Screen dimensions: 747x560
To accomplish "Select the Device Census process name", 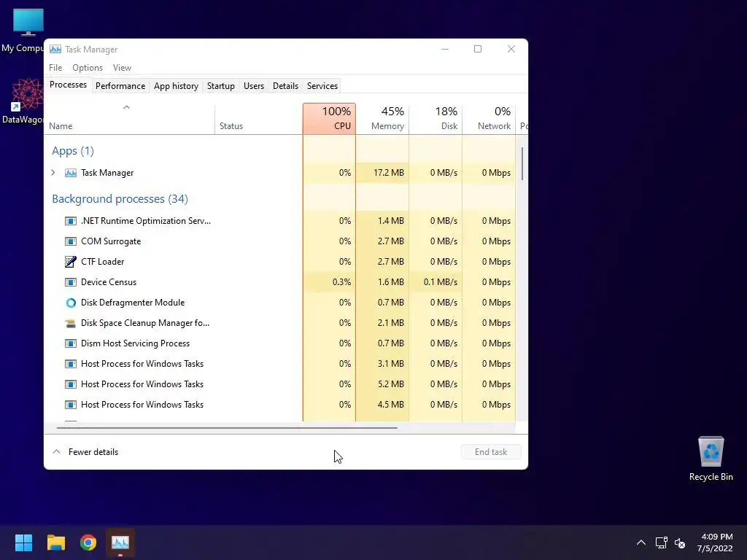I will click(x=109, y=282).
